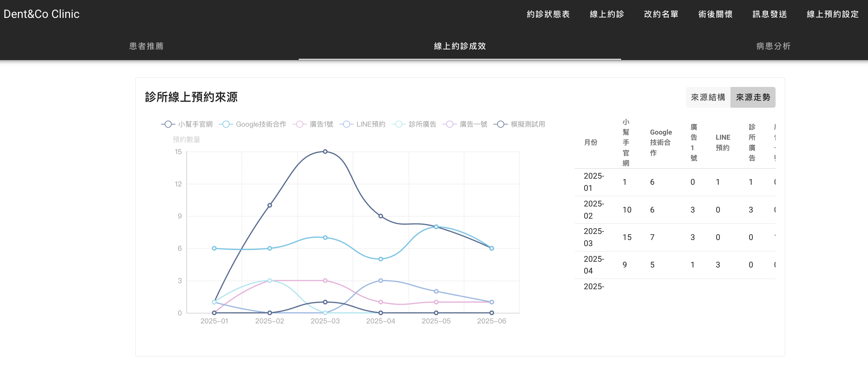This screenshot has width=868, height=372.
Task: Click the 診所廣告 legend icon
Action: [x=399, y=124]
